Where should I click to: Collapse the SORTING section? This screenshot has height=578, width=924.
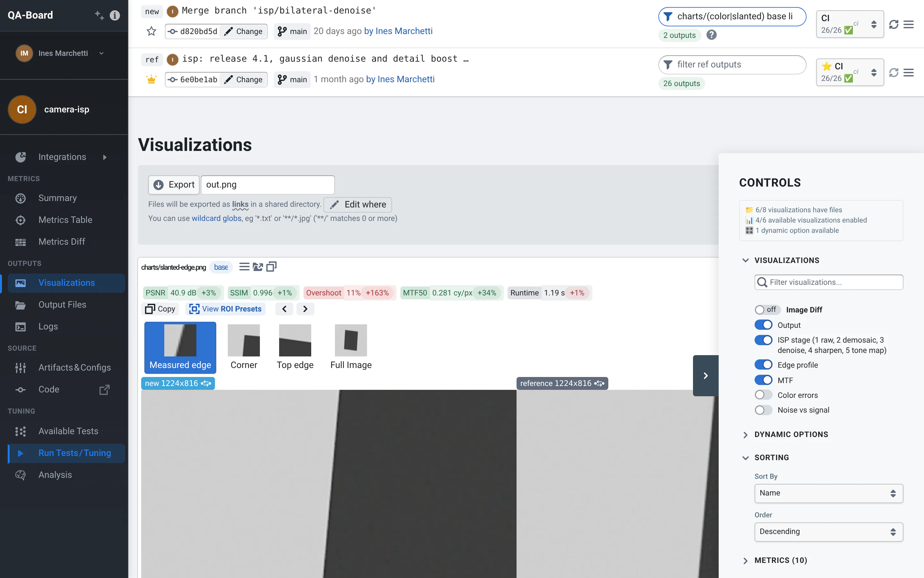(745, 458)
